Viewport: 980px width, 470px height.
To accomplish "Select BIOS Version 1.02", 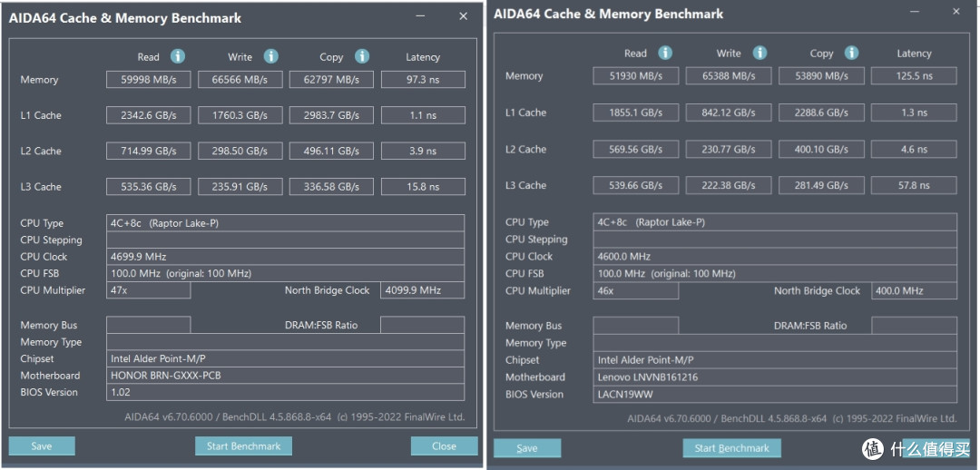I will click(285, 393).
